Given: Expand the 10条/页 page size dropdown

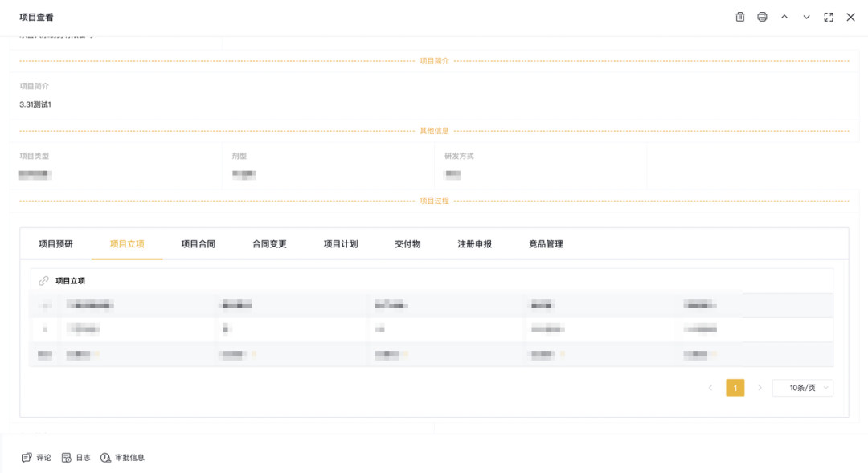Looking at the screenshot, I should 802,388.
